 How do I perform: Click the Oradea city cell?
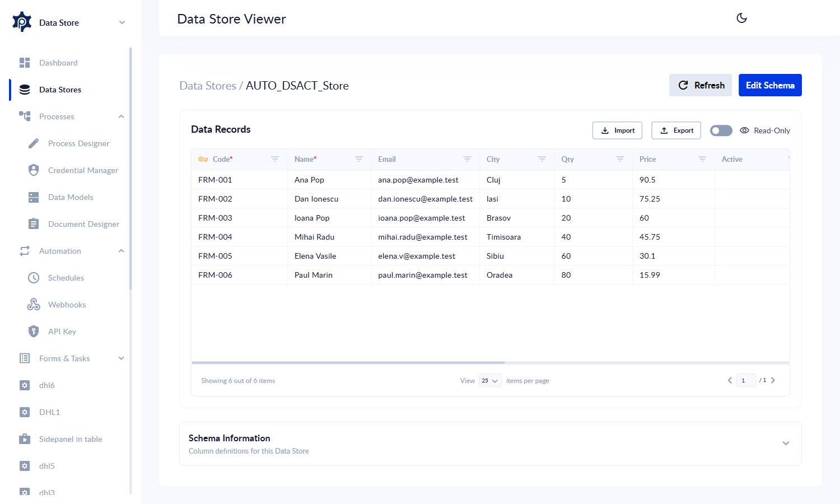coord(517,275)
